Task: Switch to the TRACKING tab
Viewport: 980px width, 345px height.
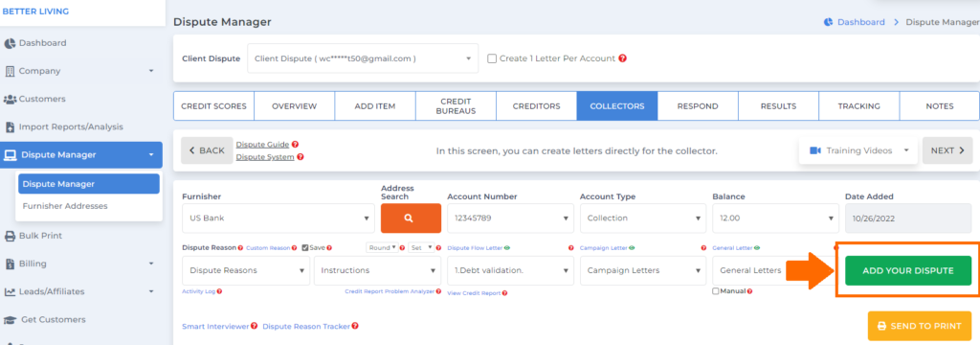Action: pyautogui.click(x=858, y=106)
